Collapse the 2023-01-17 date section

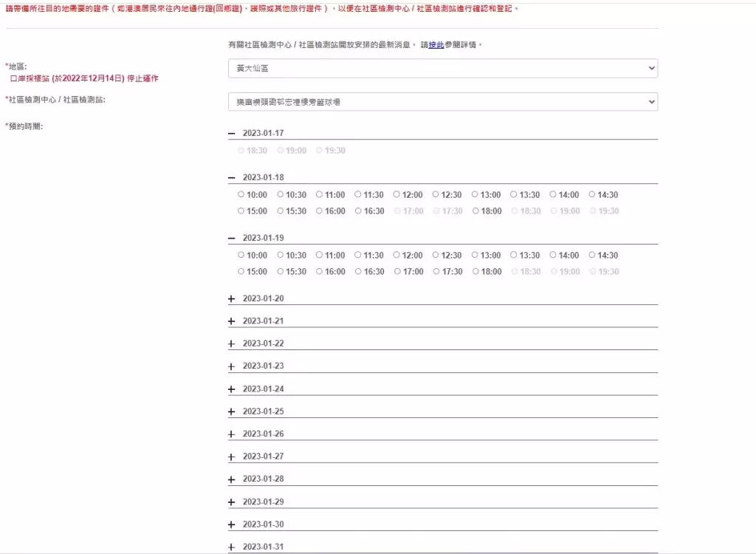pyautogui.click(x=232, y=134)
